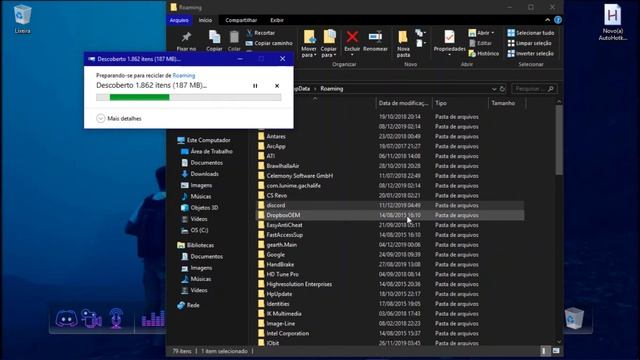
Task: Click Limpar seleção in ribbon
Action: 529,43
